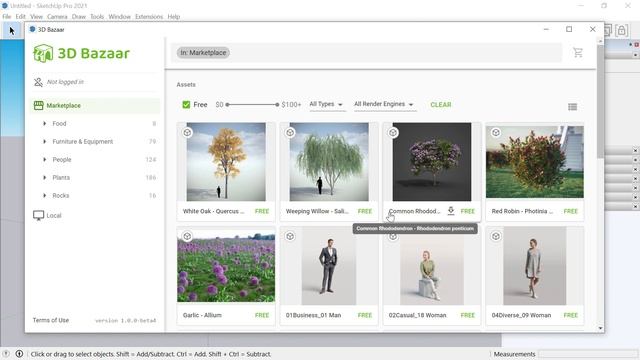This screenshot has height=360, width=640.
Task: Open the shopping cart icon
Action: pos(578,52)
